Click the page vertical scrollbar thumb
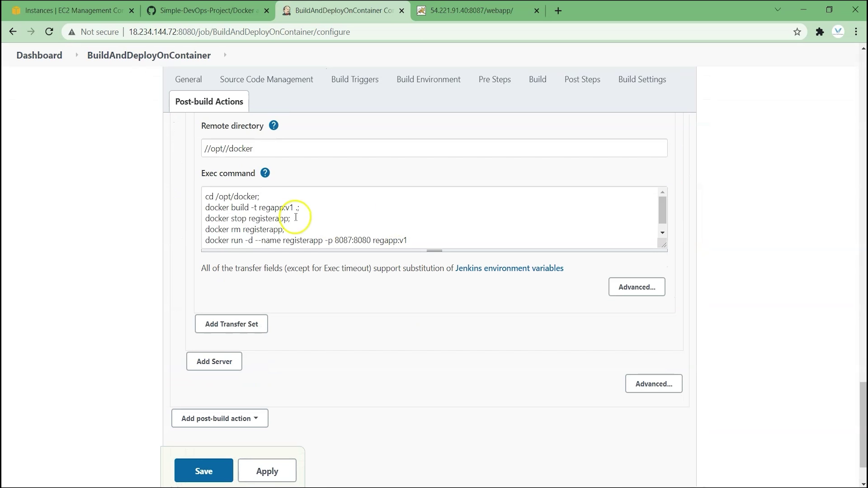 tap(863, 425)
